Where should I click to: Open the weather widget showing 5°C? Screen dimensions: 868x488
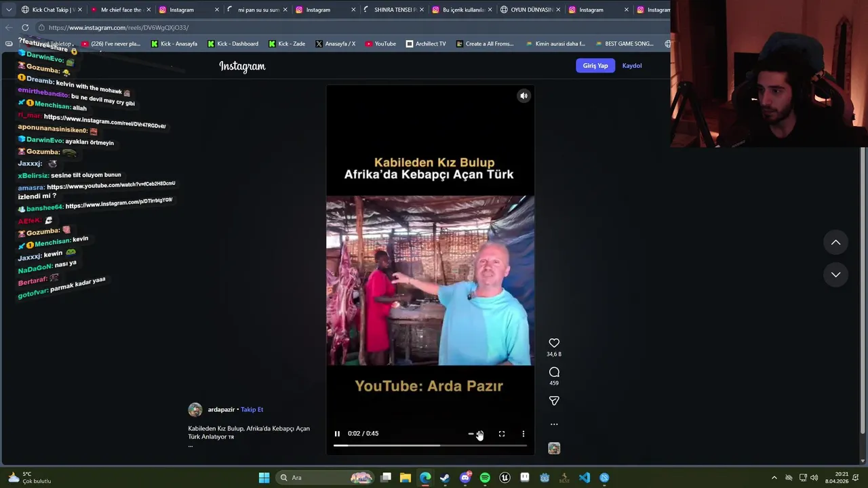28,478
